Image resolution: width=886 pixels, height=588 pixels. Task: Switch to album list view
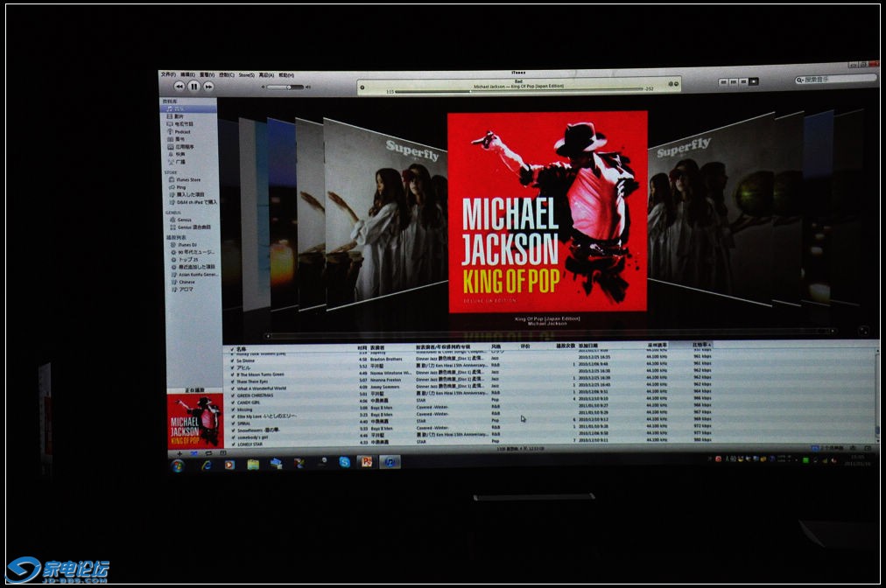734,82
